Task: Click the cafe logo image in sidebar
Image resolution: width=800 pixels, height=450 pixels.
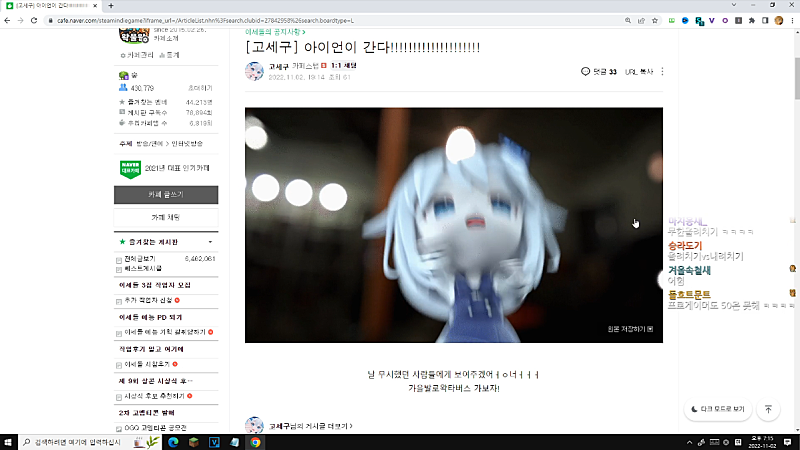Action: coord(134,36)
